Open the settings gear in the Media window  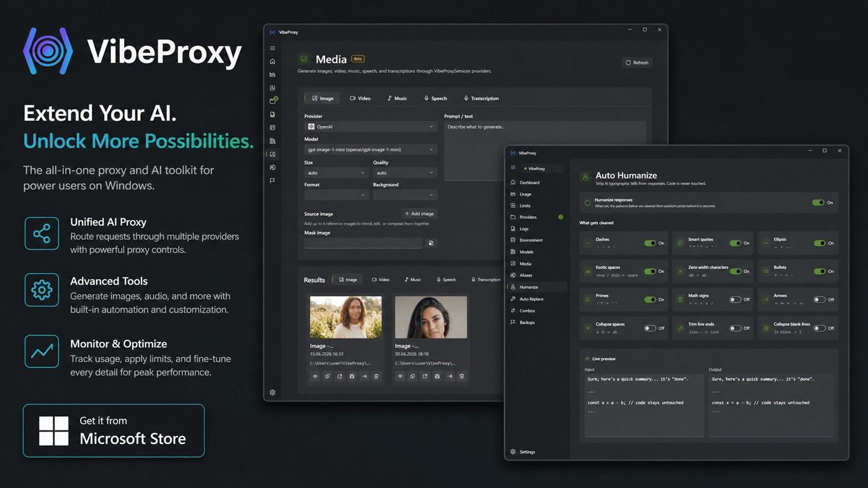[x=272, y=393]
